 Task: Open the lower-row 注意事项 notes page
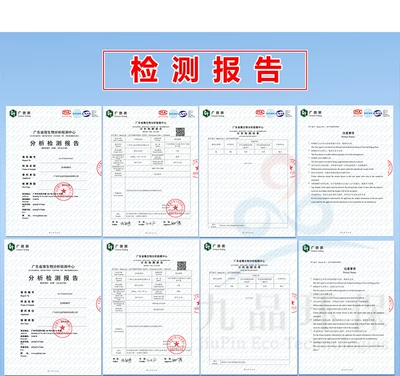(x=346, y=307)
